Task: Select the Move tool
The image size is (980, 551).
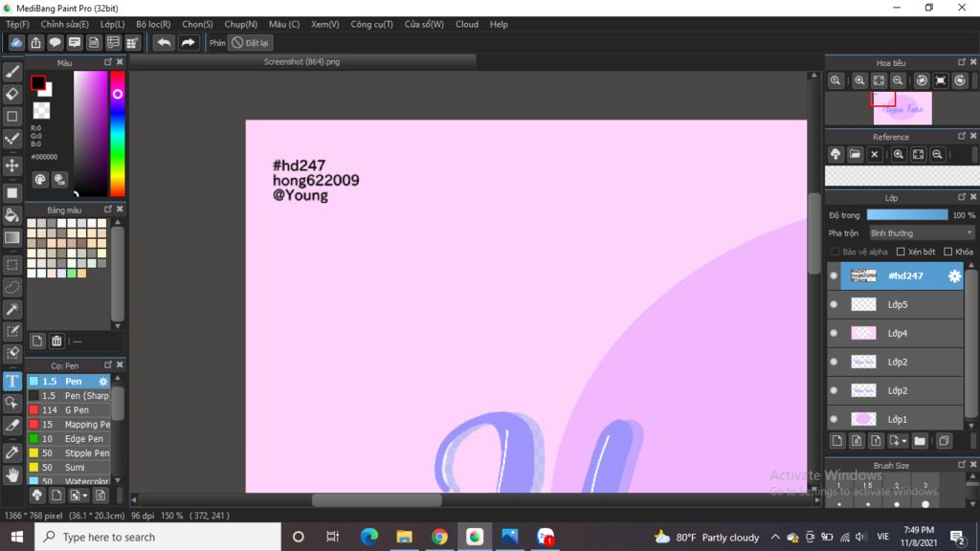Action: (11, 165)
